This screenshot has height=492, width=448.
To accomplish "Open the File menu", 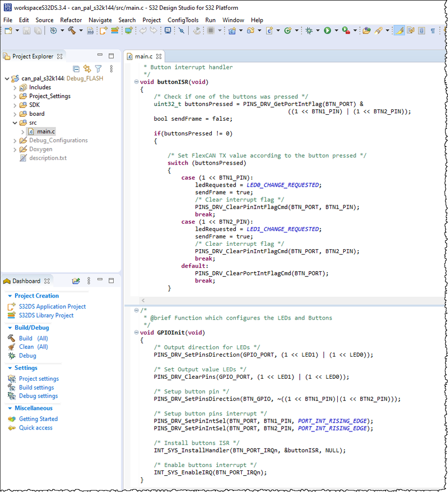I will pyautogui.click(x=8, y=20).
